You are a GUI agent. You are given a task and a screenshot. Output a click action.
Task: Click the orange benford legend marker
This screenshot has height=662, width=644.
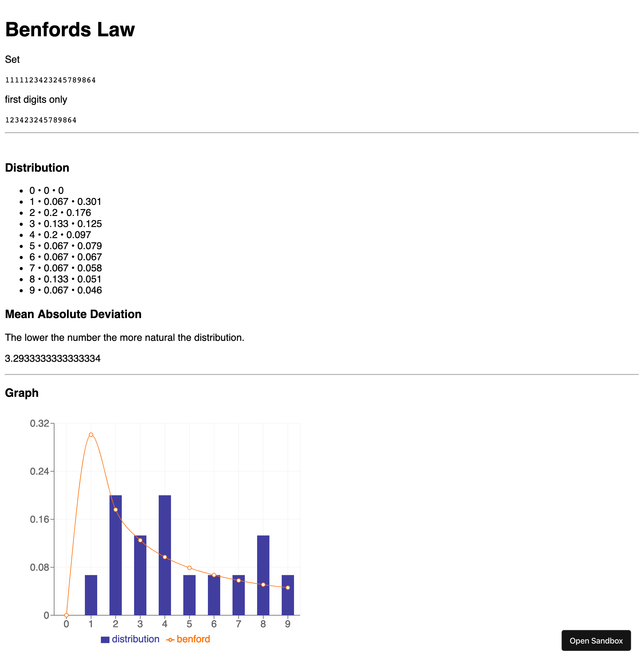coord(170,639)
